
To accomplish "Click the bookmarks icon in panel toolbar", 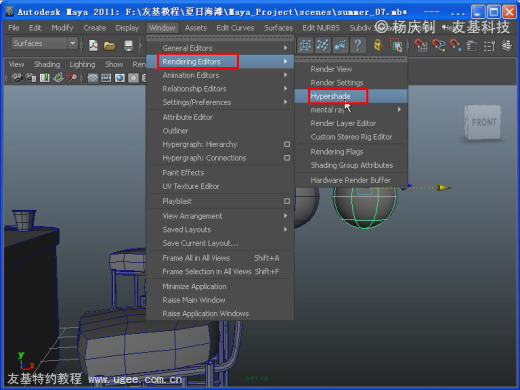I will point(45,78).
